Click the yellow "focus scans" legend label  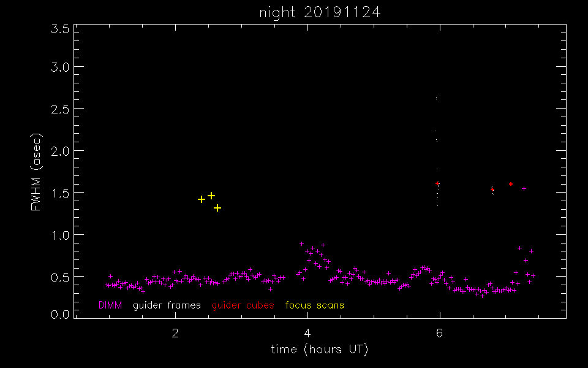[315, 305]
